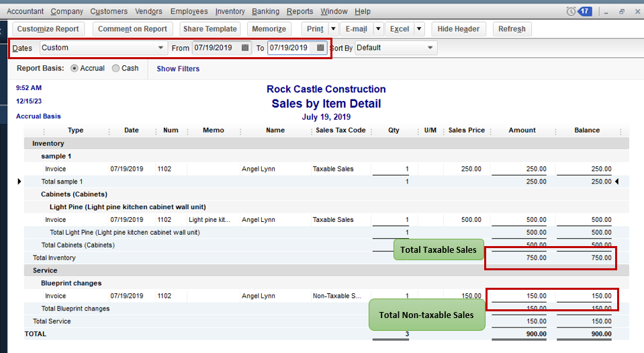Open the Accountant menu
Viewport: 644px width, 353px height.
pyautogui.click(x=25, y=11)
